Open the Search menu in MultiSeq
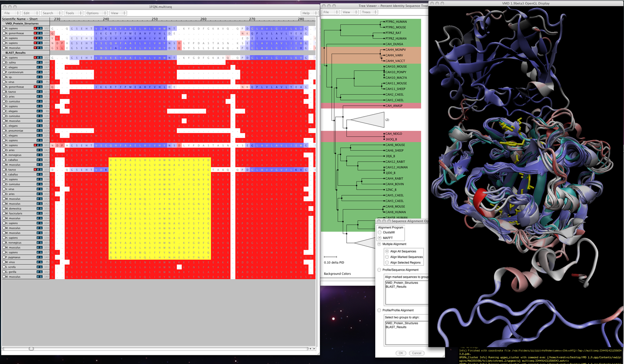This screenshot has width=624, height=364. pos(52,13)
